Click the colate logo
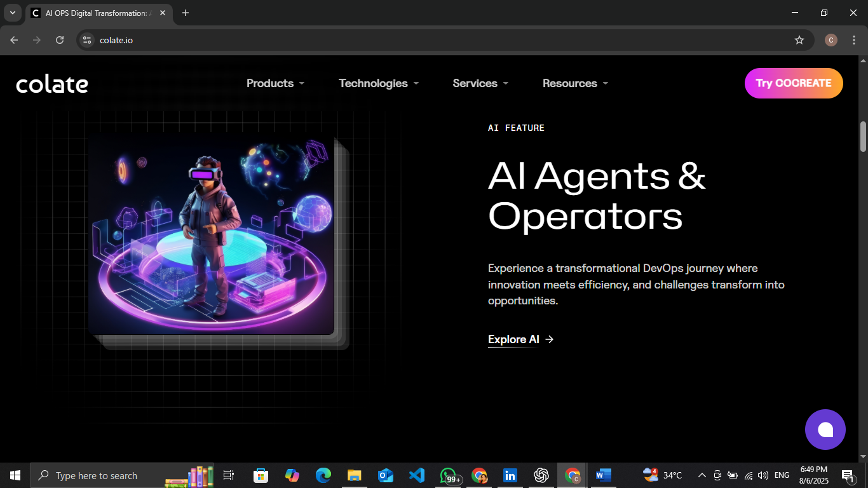The width and height of the screenshot is (868, 488). pyautogui.click(x=52, y=84)
